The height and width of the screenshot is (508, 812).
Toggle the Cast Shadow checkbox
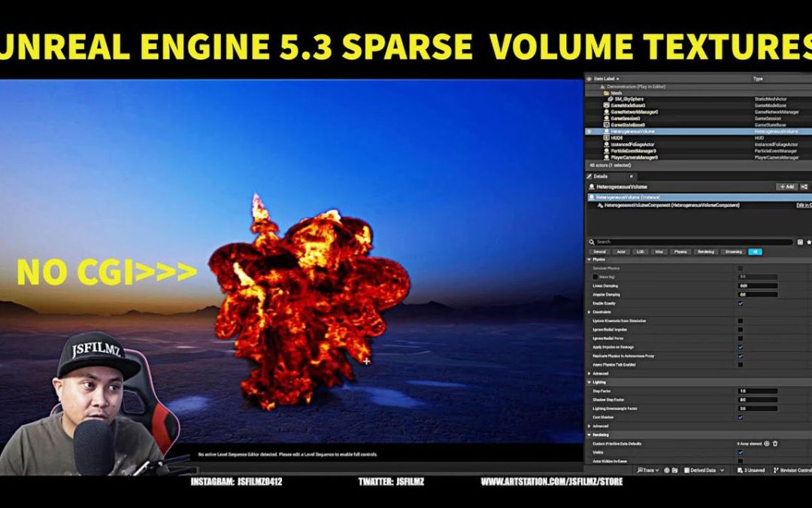pos(741,417)
